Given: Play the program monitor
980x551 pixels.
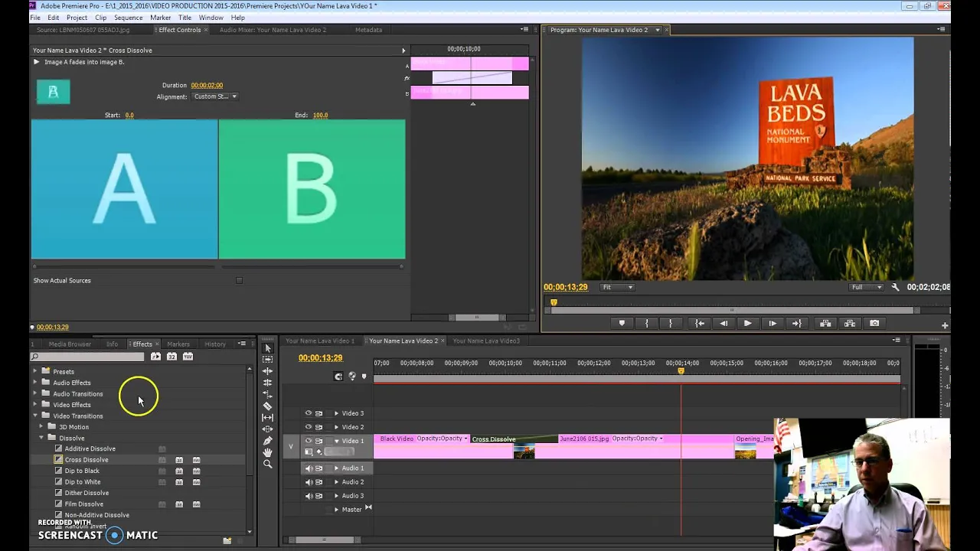Looking at the screenshot, I should tap(747, 324).
